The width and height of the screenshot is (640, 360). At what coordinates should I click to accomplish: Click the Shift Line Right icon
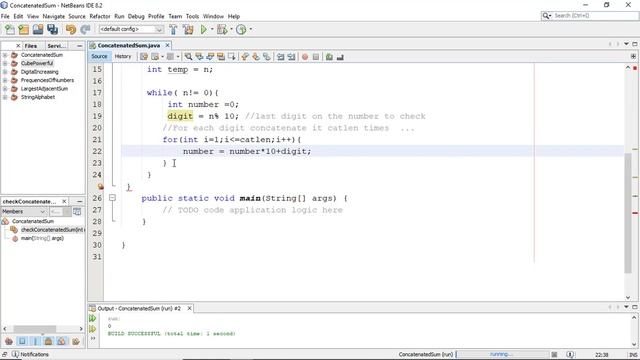(x=291, y=57)
